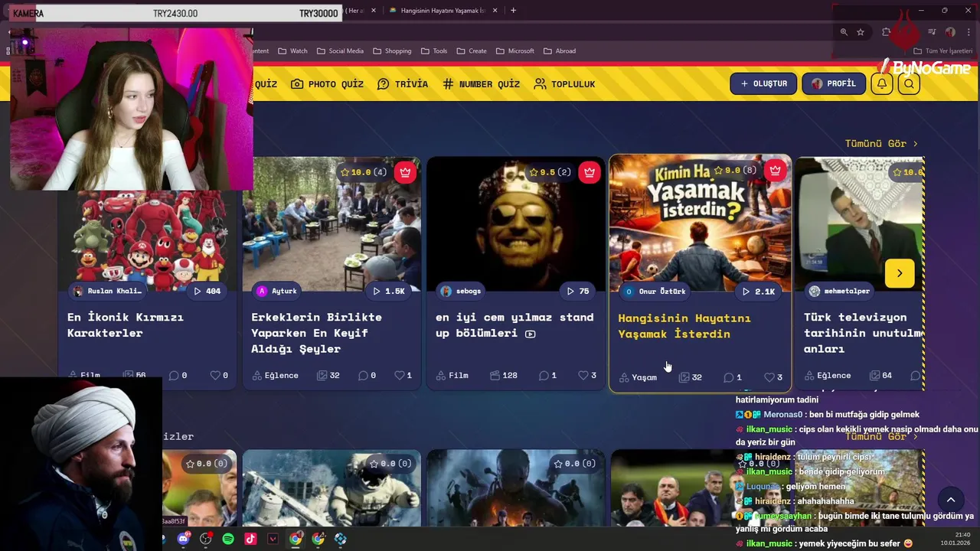
Task: Click crown badge on cem yılmaz card
Action: [589, 172]
